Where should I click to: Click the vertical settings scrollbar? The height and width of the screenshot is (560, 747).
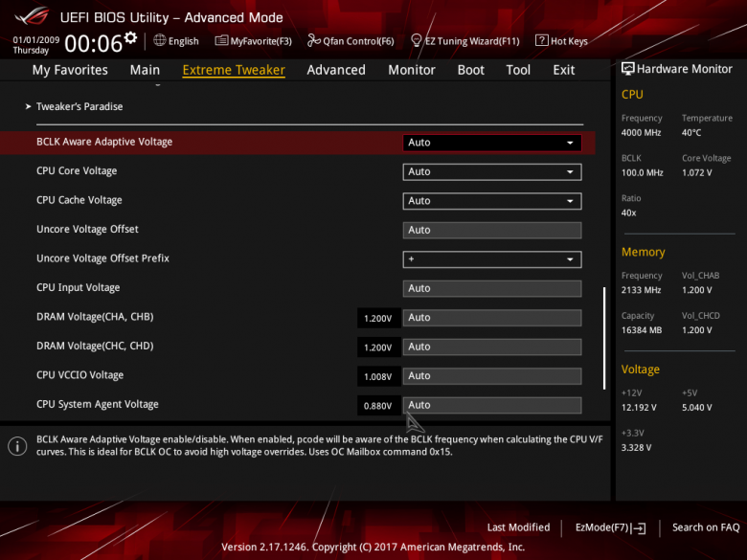coord(604,338)
